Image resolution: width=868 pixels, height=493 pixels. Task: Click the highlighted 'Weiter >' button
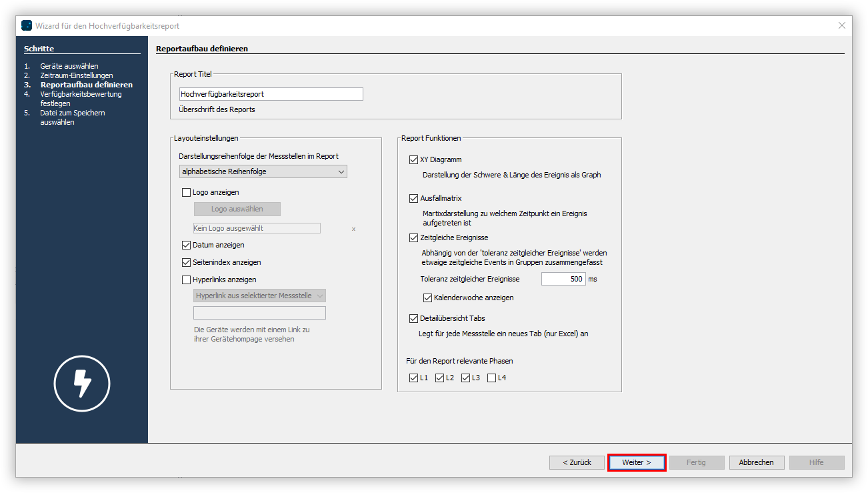636,462
